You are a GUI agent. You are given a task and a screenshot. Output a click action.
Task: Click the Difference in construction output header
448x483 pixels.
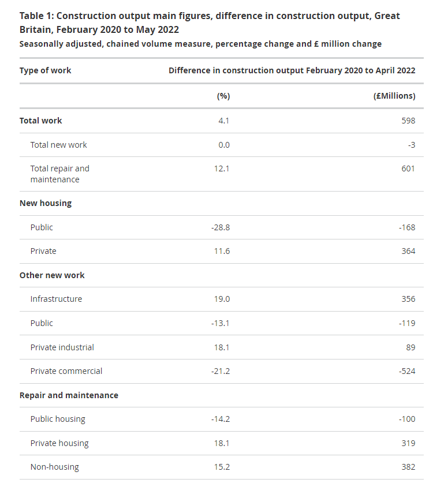292,70
